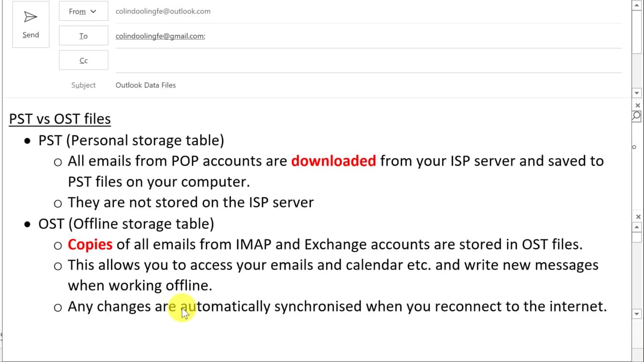Select the colindoolingfe@gmail.com recipient in To field
The width and height of the screenshot is (644, 362).
[160, 36]
